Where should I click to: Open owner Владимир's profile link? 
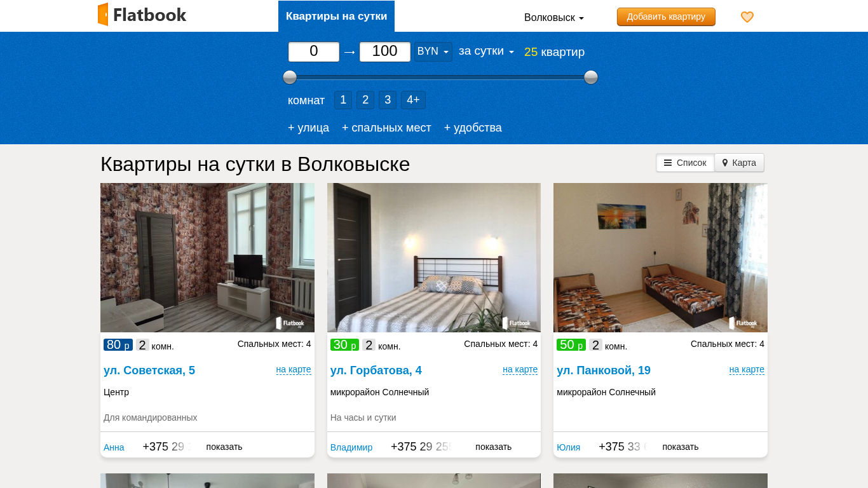(x=351, y=447)
